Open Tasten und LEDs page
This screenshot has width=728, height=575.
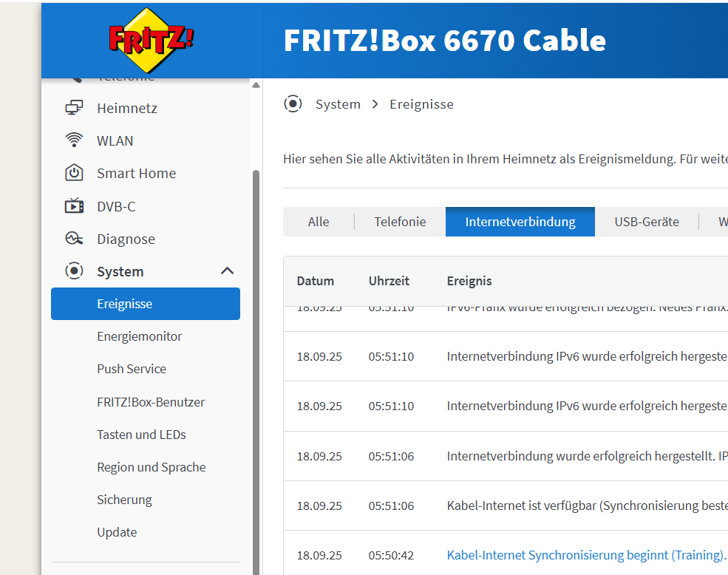click(141, 435)
